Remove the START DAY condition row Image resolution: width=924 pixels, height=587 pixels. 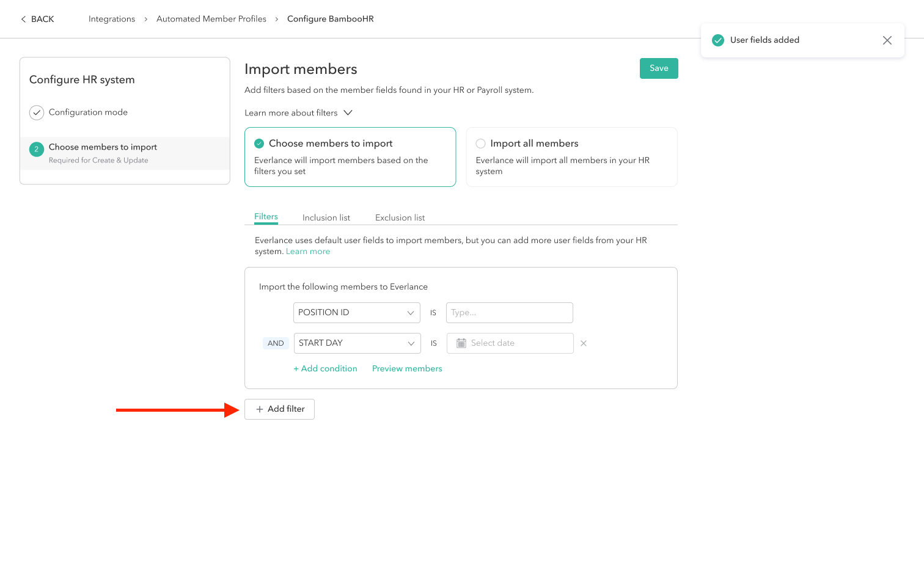click(x=584, y=343)
